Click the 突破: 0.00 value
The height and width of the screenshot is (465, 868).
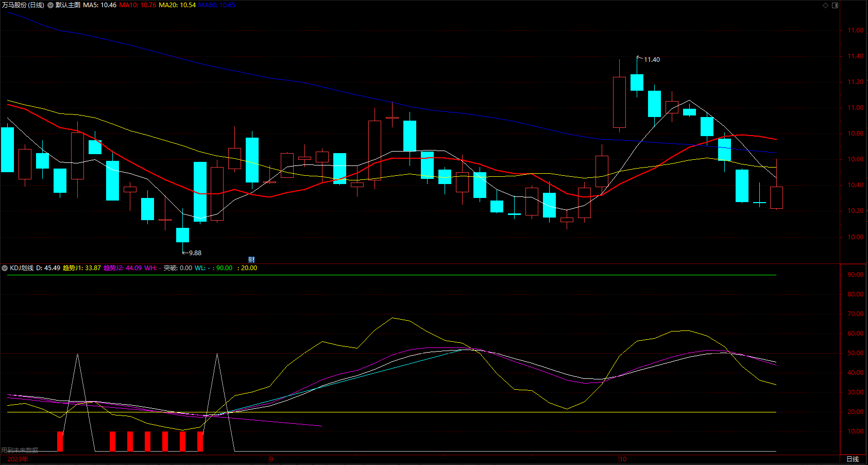[x=178, y=268]
